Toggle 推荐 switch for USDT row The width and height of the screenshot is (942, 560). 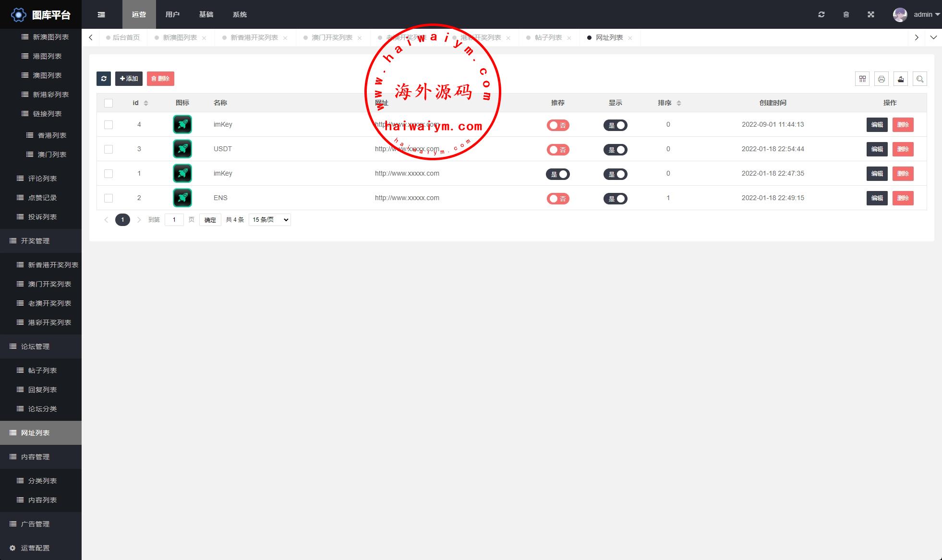click(558, 150)
